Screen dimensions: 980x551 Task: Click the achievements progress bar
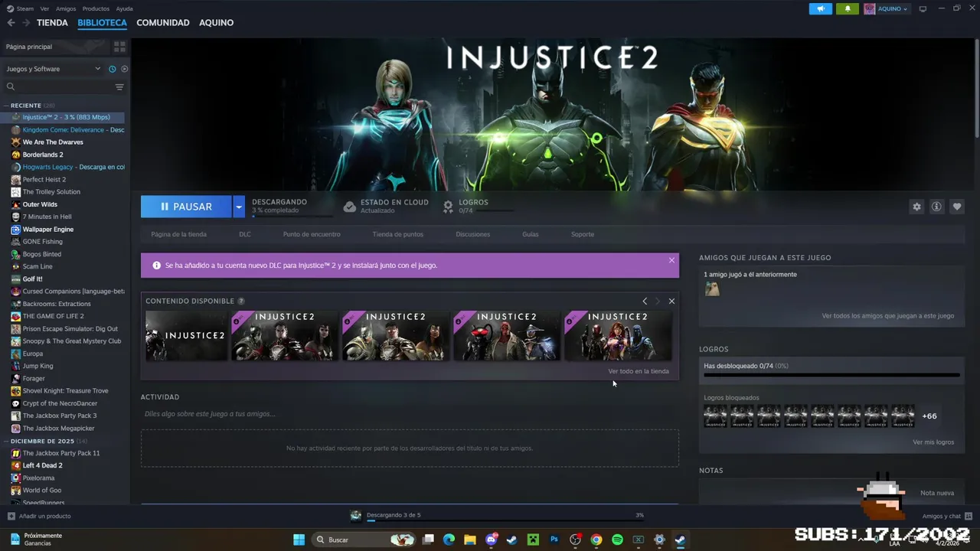tap(831, 376)
